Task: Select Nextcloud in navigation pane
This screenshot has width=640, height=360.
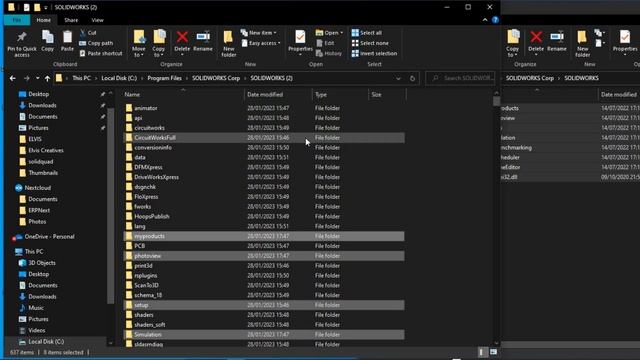Action: coord(37,188)
